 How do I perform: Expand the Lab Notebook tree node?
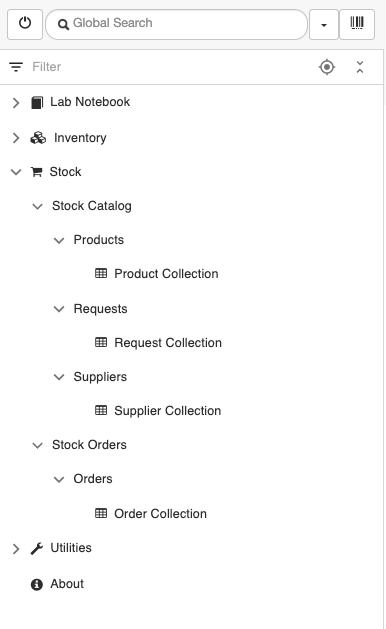coord(16,103)
